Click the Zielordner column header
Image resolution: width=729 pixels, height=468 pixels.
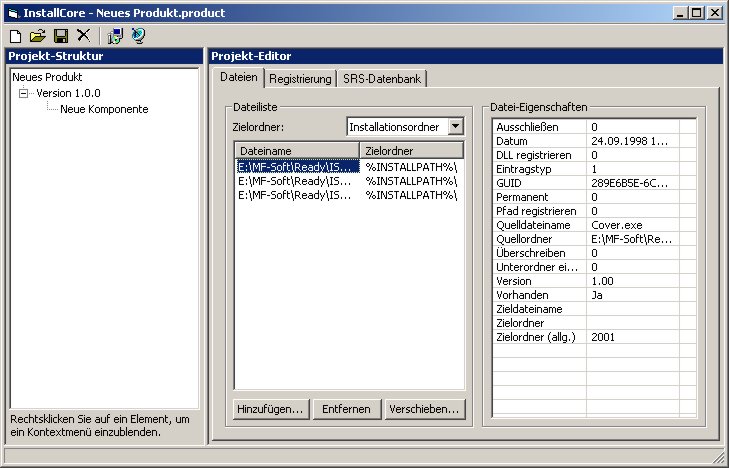point(411,151)
